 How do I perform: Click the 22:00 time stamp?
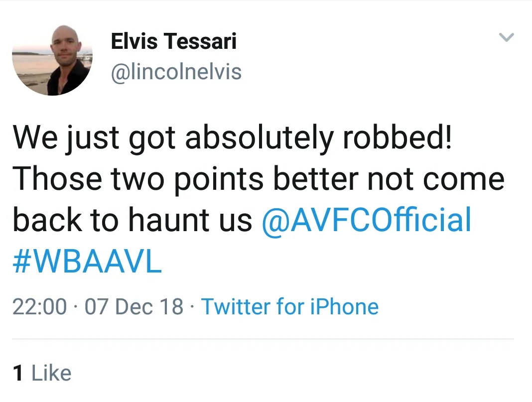pos(39,306)
